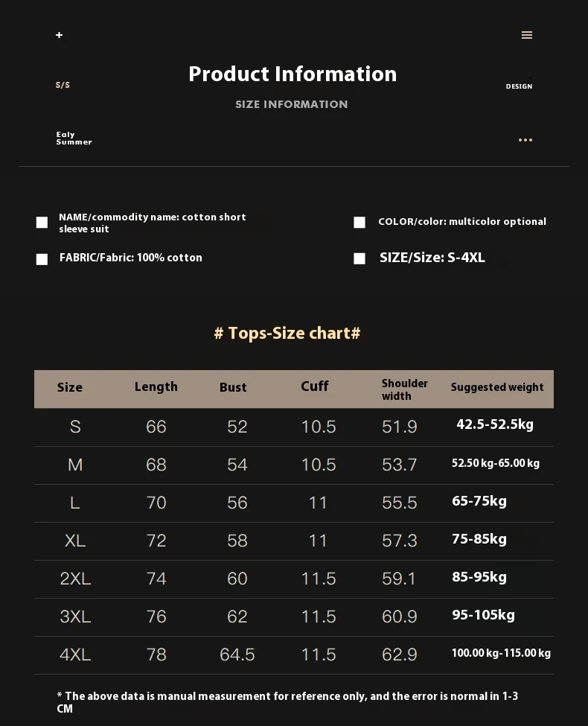This screenshot has width=588, height=726.
Task: Click the DESIGN label
Action: point(519,86)
